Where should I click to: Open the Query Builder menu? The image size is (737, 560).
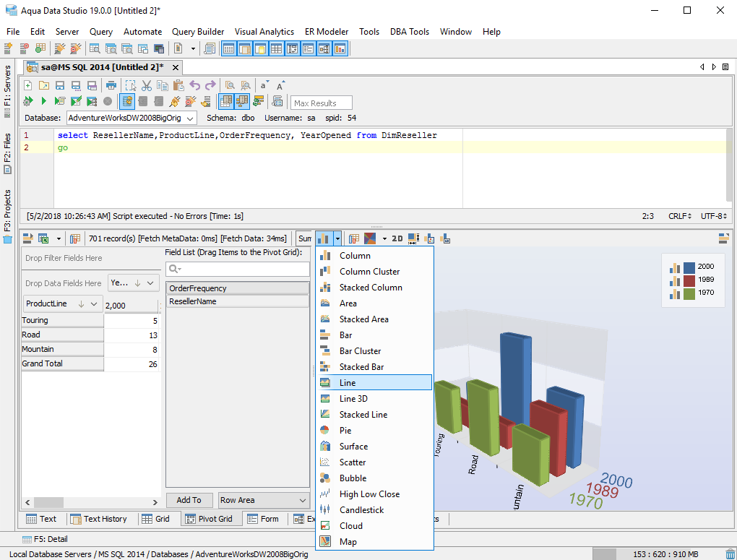(198, 32)
